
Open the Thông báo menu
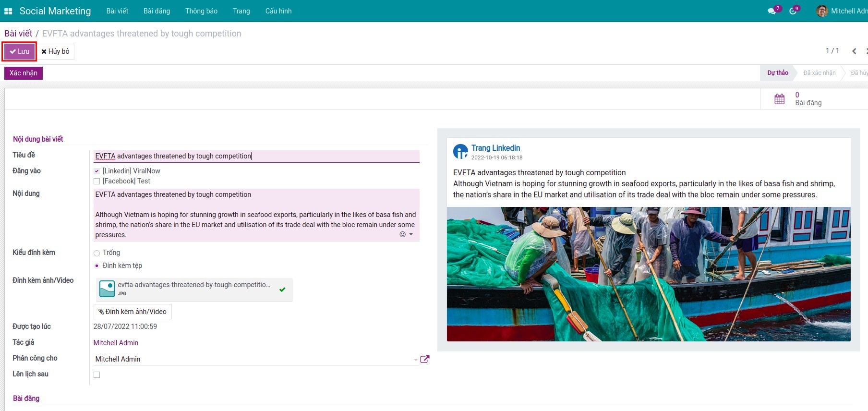(x=201, y=11)
